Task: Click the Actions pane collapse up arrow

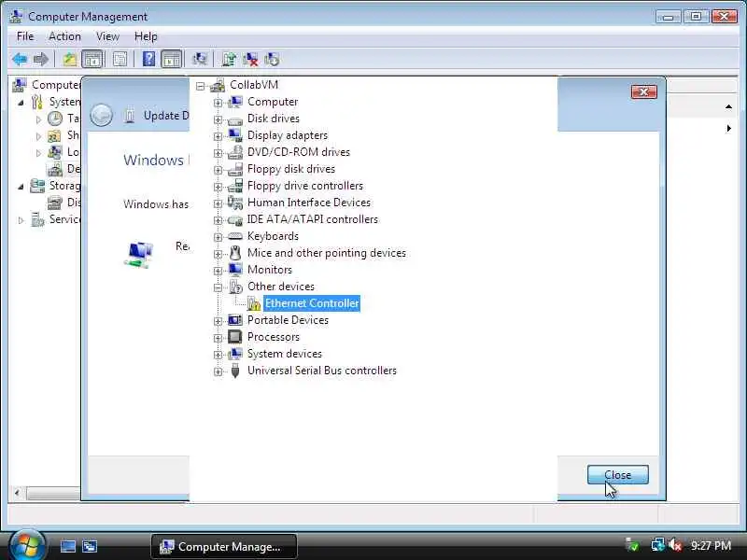Action: 728,106
